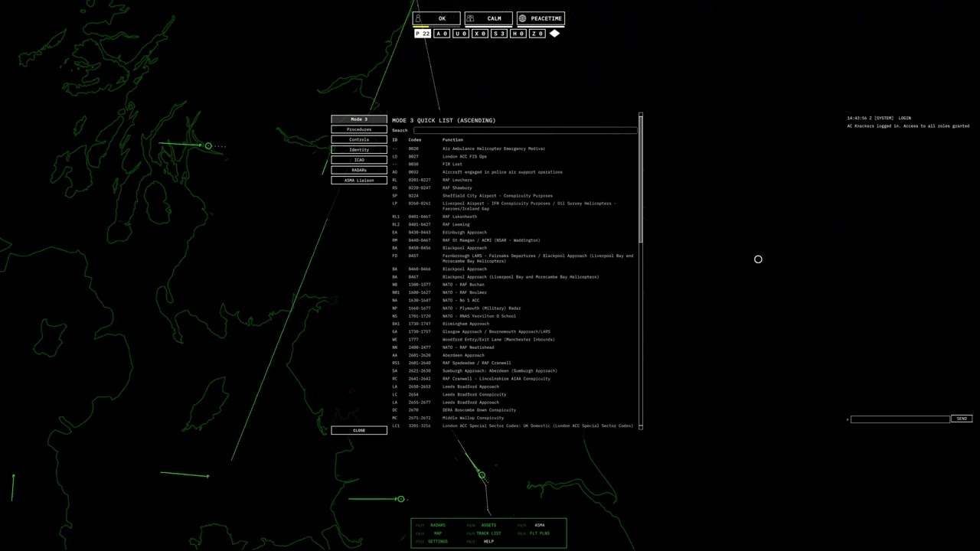Select radar track circle left of the bottom menu

click(x=400, y=499)
